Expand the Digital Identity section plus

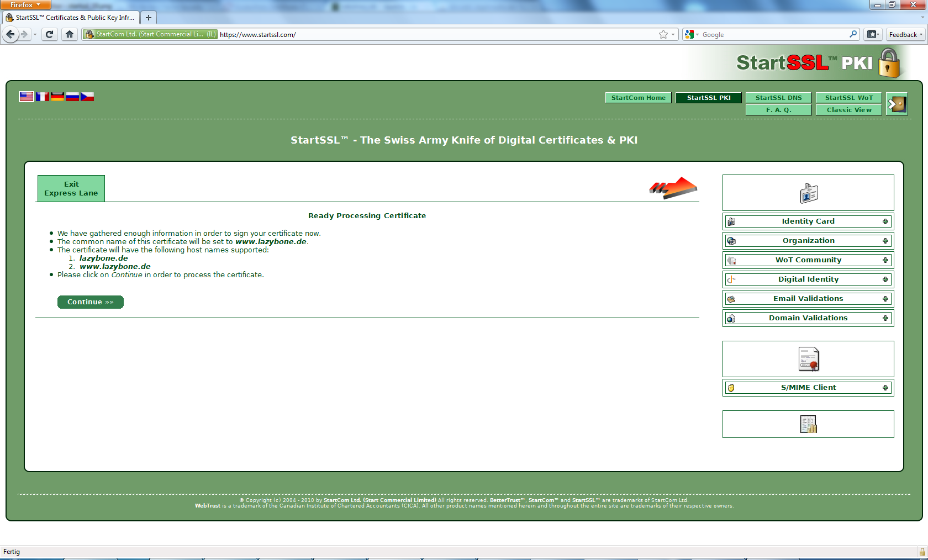click(885, 279)
